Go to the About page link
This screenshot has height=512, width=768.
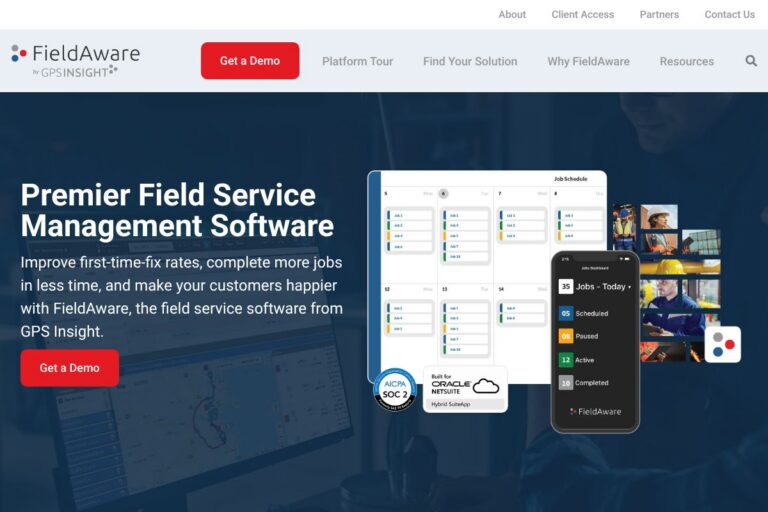(x=512, y=14)
